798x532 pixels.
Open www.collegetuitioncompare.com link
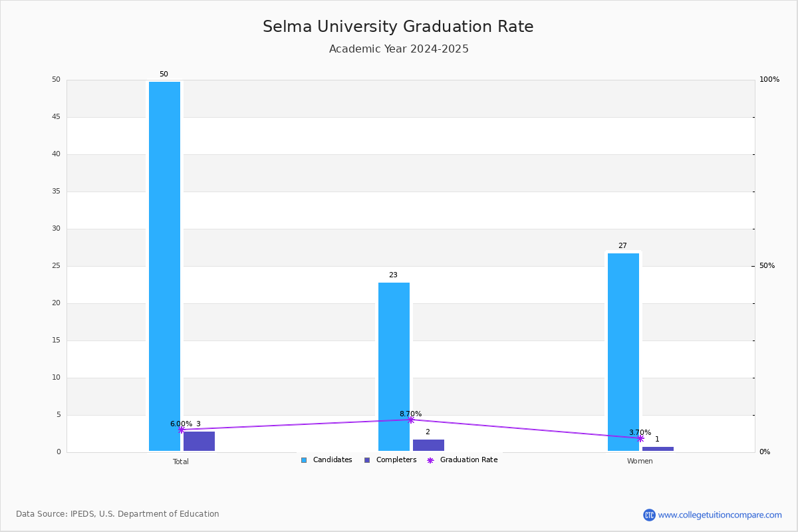pyautogui.click(x=720, y=515)
